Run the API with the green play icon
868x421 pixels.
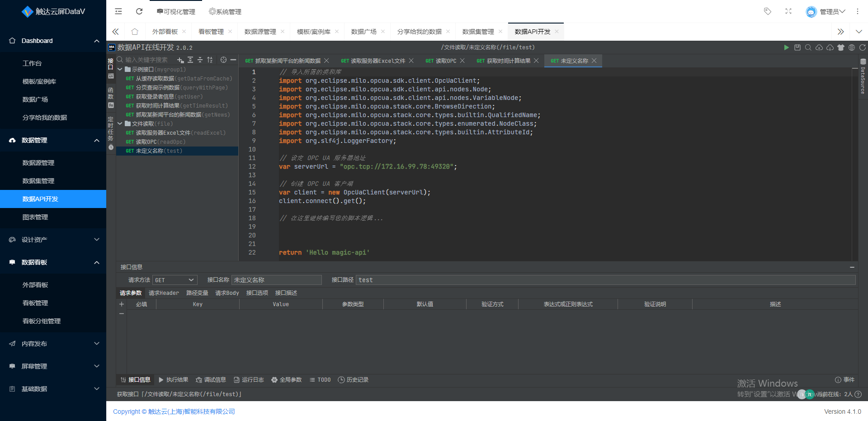[786, 47]
